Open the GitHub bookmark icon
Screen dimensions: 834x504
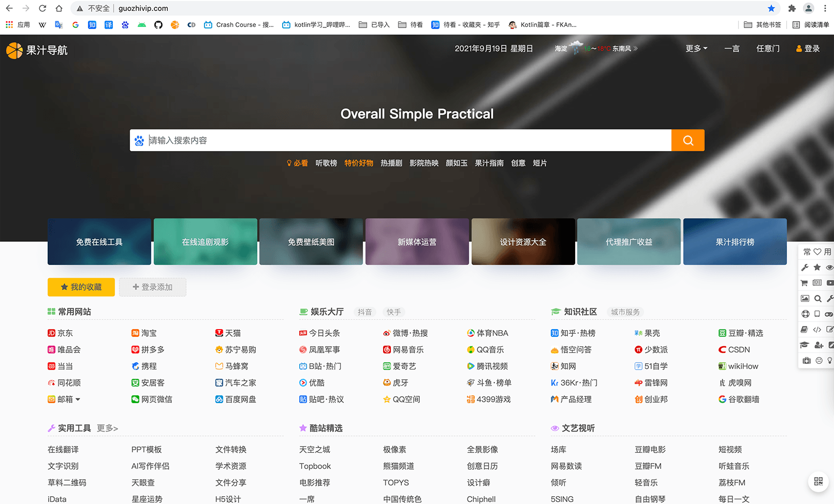coord(158,24)
